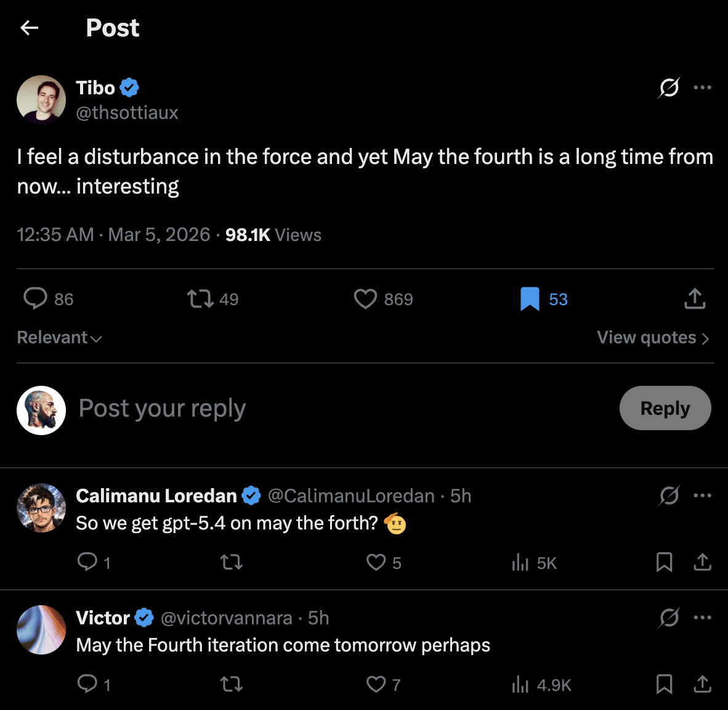Click the Post your reply field

pyautogui.click(x=308, y=408)
